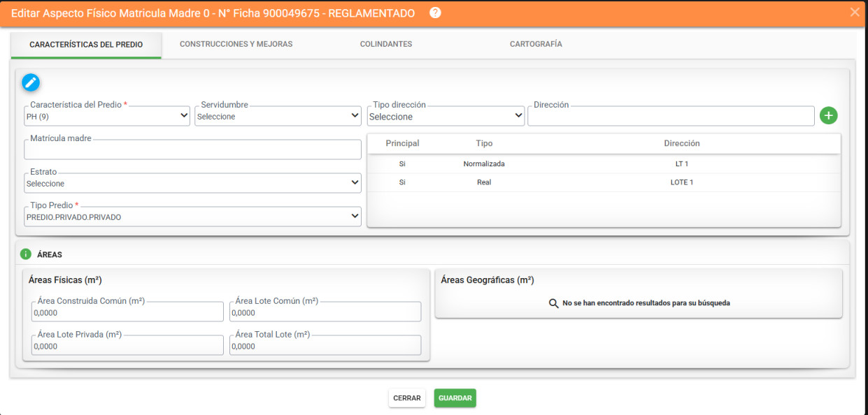Open the Tipo dirección dropdown
This screenshot has height=415, width=868.
pyautogui.click(x=446, y=116)
